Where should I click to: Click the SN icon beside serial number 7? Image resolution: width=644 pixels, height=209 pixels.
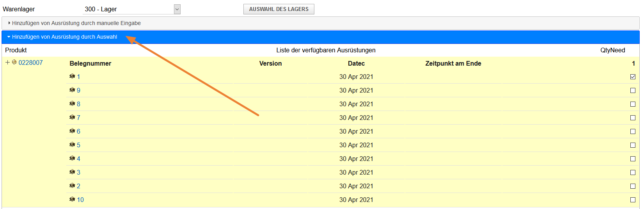72,118
